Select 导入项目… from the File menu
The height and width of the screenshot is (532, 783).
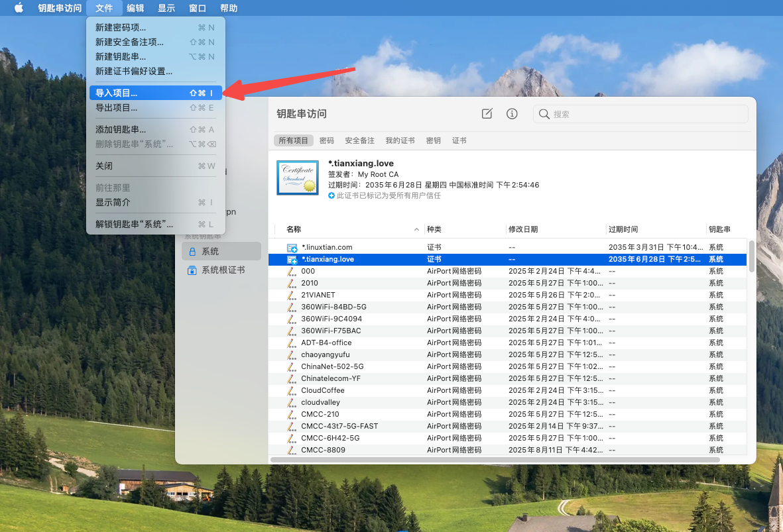117,93
